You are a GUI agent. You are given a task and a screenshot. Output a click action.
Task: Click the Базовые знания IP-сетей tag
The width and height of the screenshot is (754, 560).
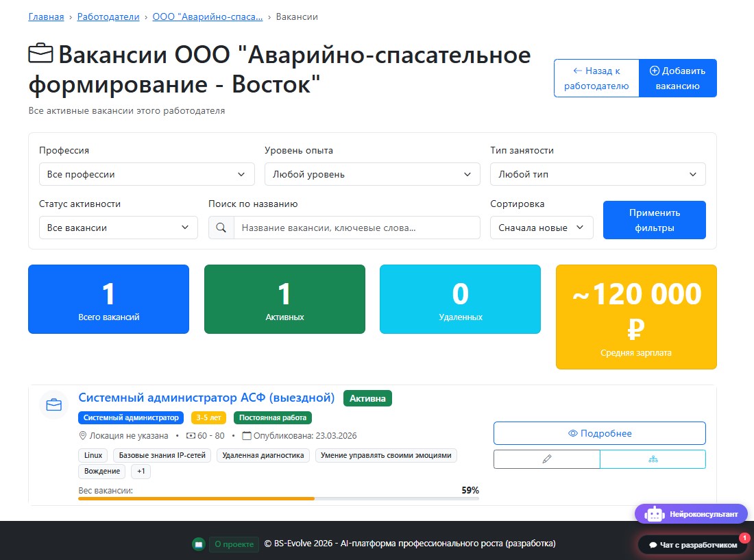pyautogui.click(x=162, y=455)
